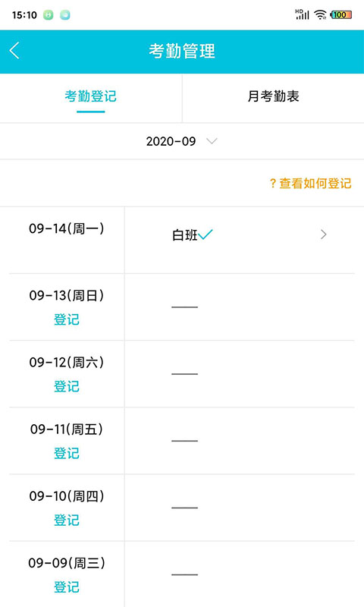The height and width of the screenshot is (607, 364).
Task: Tap the cellular signal strength icon
Action: tap(302, 14)
